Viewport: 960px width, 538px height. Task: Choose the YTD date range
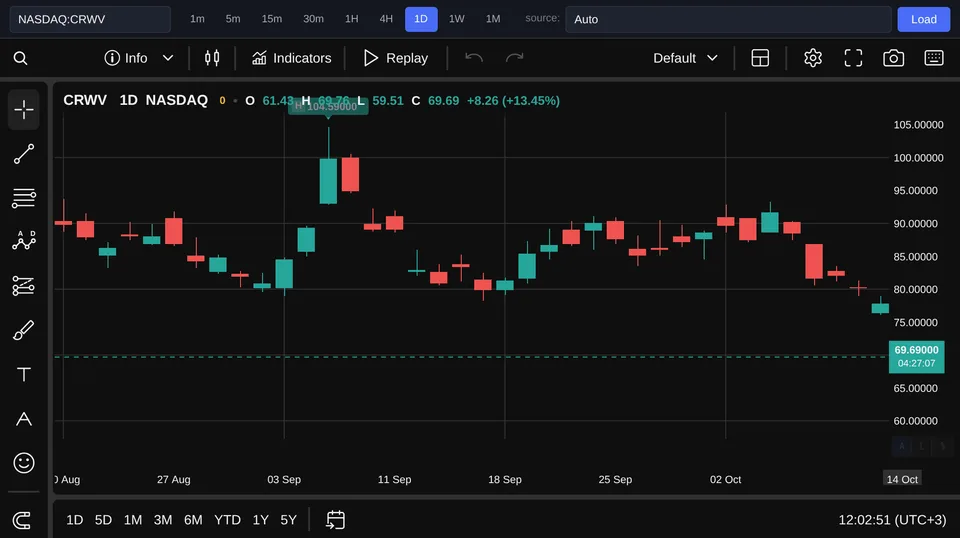[x=227, y=520]
